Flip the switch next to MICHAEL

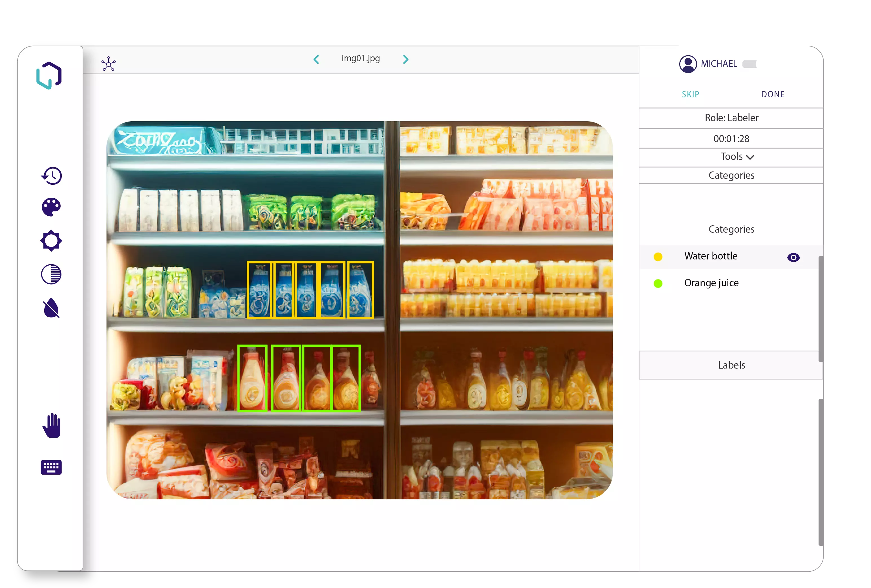tap(749, 64)
